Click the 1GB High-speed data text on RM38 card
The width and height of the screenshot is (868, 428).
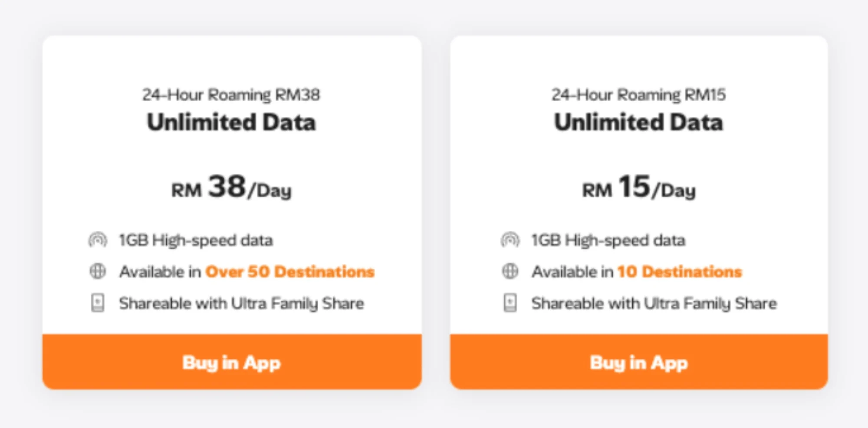(195, 240)
